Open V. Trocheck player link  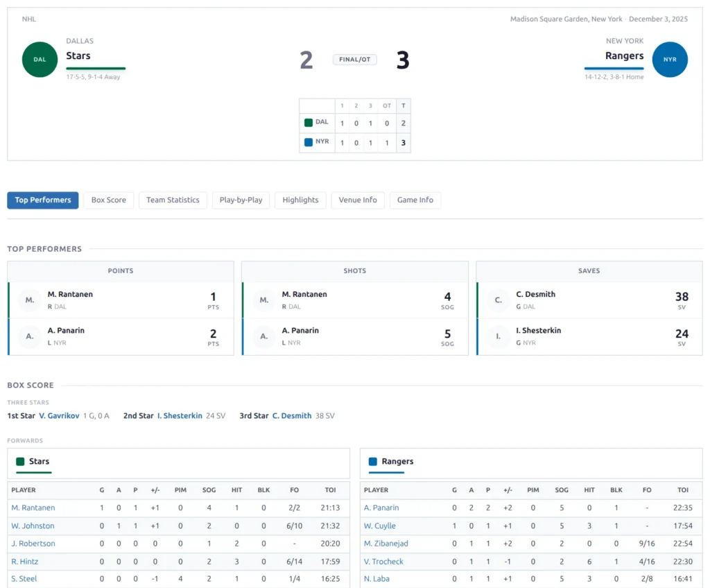383,562
